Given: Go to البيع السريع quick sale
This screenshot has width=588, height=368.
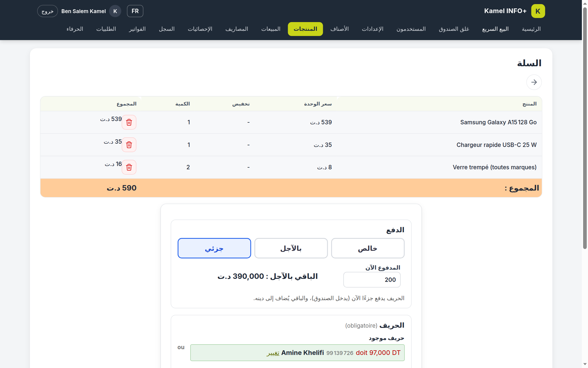Looking at the screenshot, I should [495, 29].
